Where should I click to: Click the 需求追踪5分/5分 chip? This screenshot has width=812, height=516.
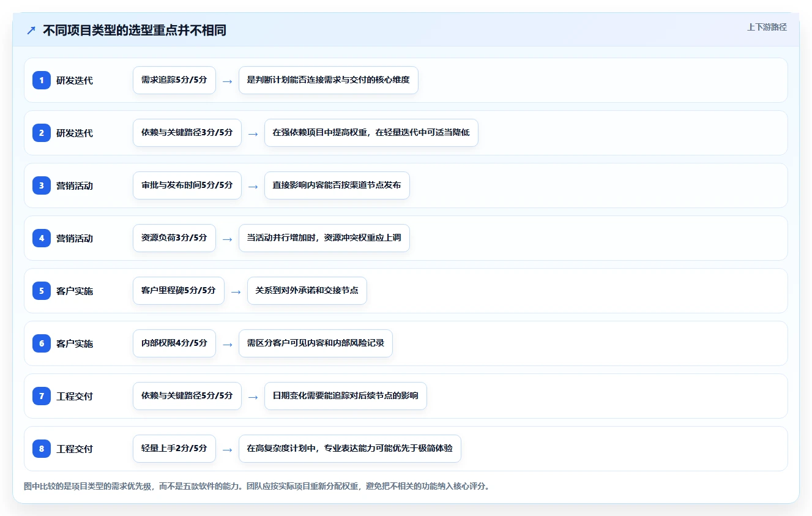point(174,80)
